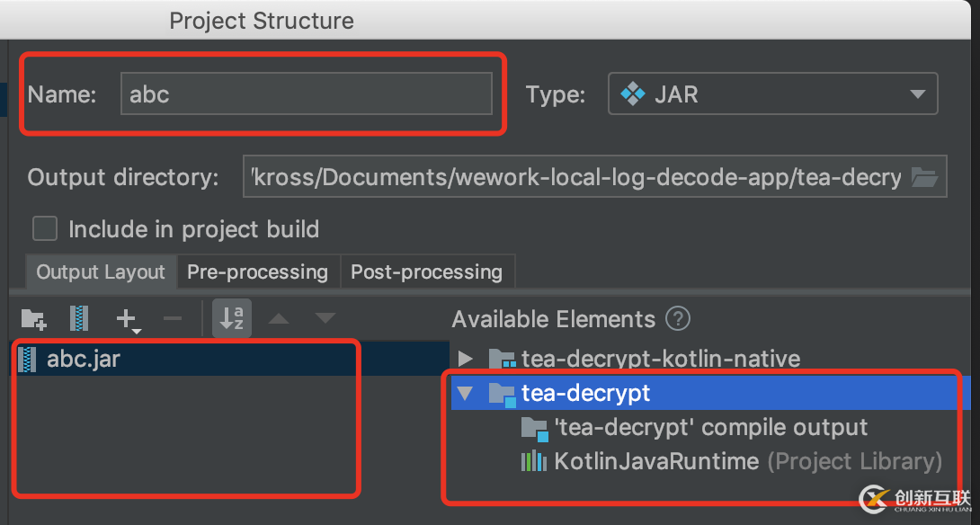This screenshot has width=980, height=525.
Task: Collapse the tea-decrypt tree node
Action: pos(465,393)
